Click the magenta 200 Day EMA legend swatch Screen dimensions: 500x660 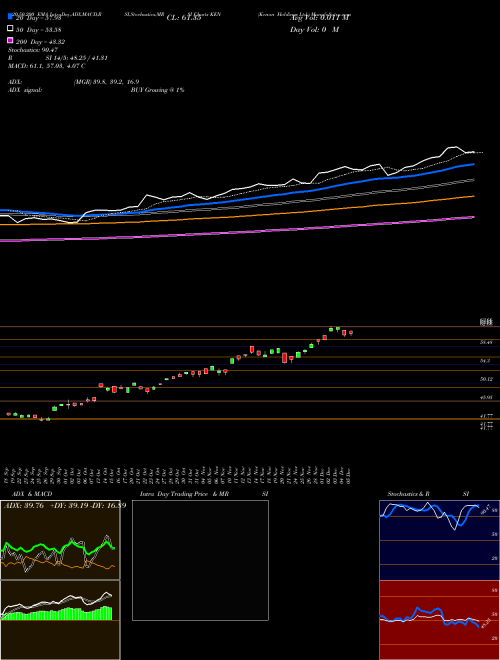pos(10,40)
